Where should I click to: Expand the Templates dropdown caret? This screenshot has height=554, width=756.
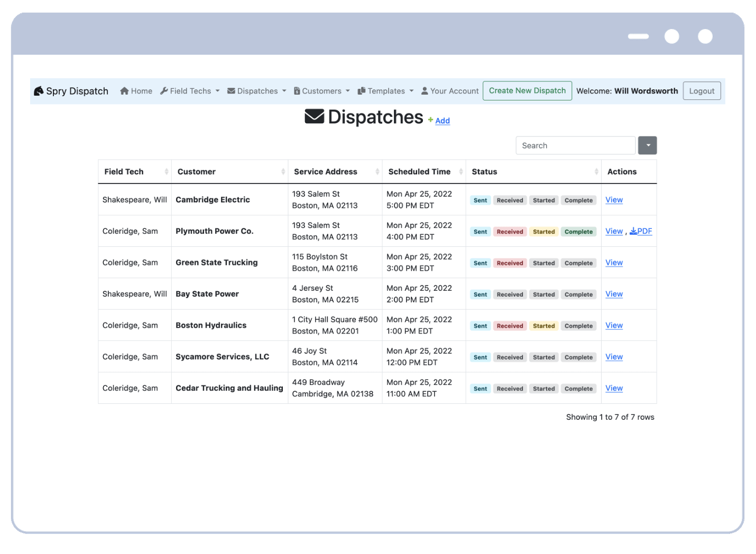(411, 91)
